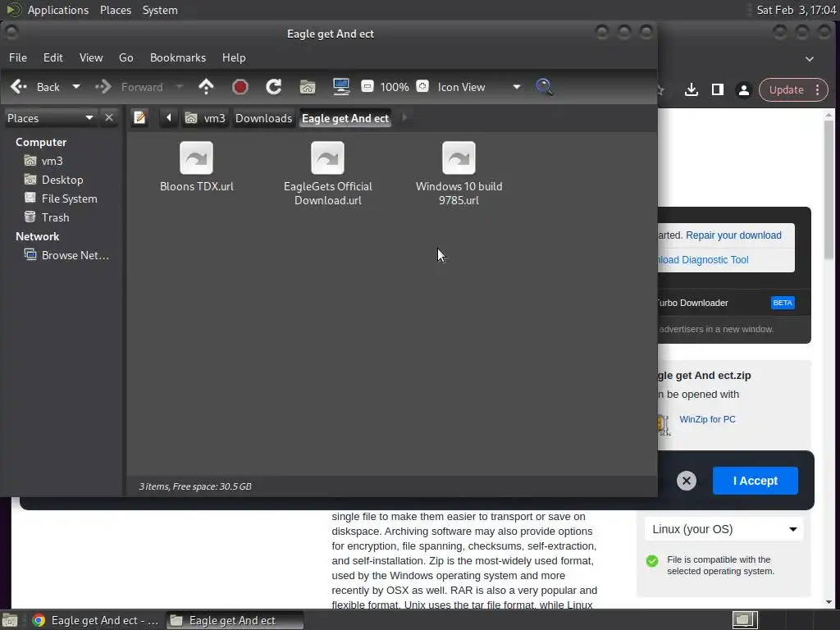Viewport: 840px width, 630px height.
Task: Select the Windows 10 build 9785.url file
Action: [x=459, y=174]
